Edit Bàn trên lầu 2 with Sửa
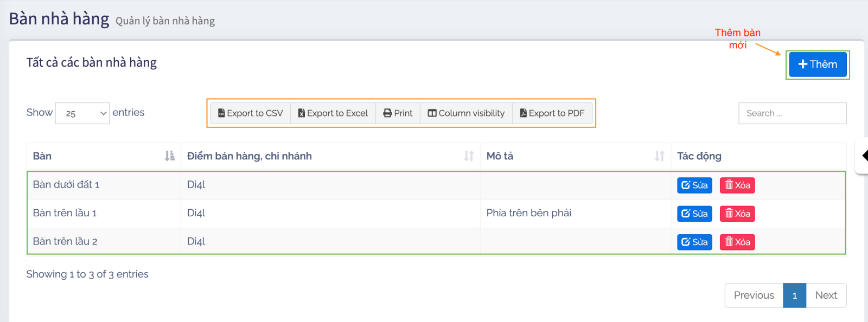The width and height of the screenshot is (868, 322). (x=694, y=242)
